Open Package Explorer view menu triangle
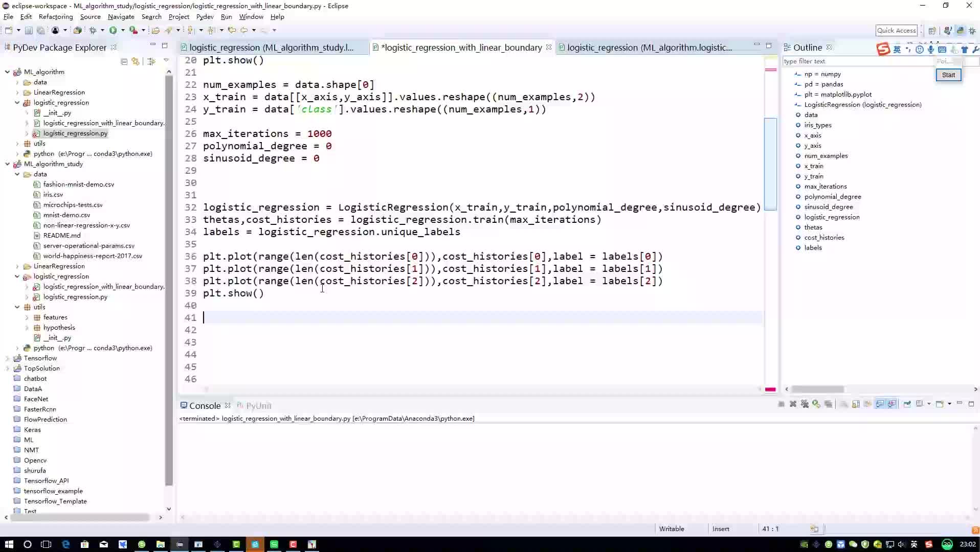 point(166,61)
